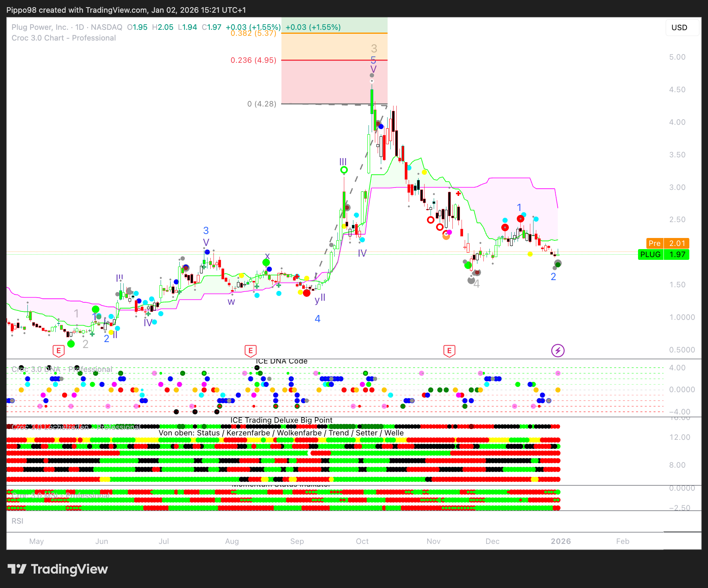The width and height of the screenshot is (708, 588).
Task: Click the purple lightning bolt event icon
Action: (x=558, y=350)
